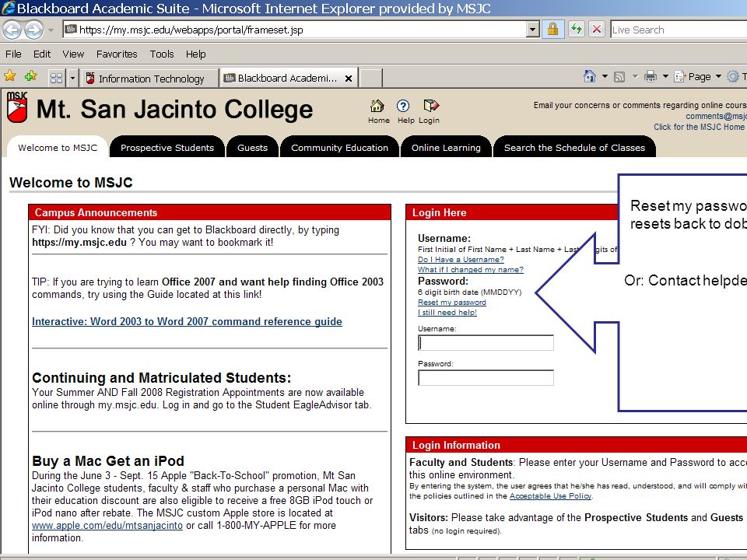The width and height of the screenshot is (747, 560).
Task: Click the Login icon in page header
Action: coord(430,105)
